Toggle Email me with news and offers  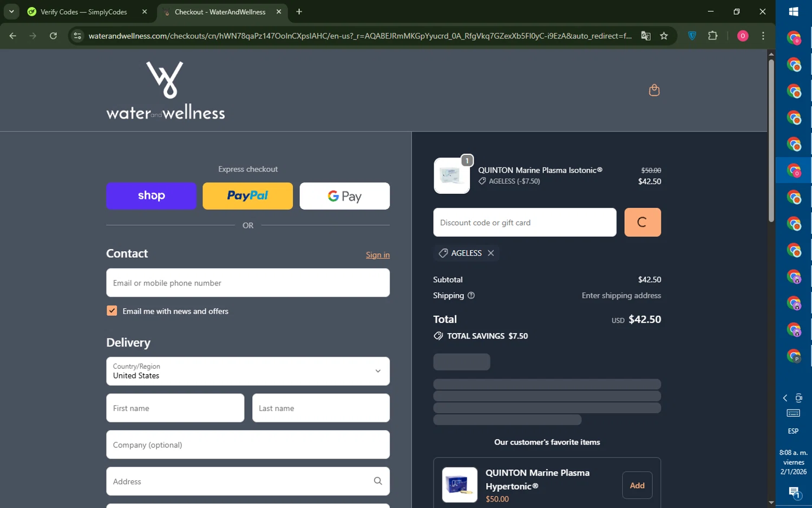tap(112, 311)
